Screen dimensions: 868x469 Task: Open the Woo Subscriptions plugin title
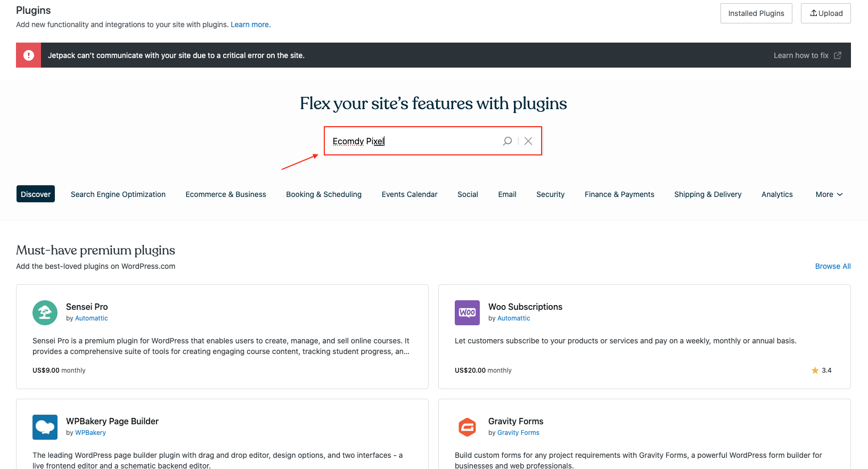[525, 307]
